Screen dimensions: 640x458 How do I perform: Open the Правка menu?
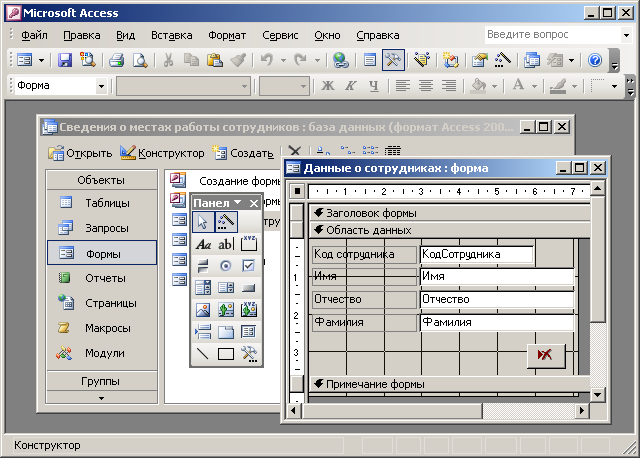point(82,36)
